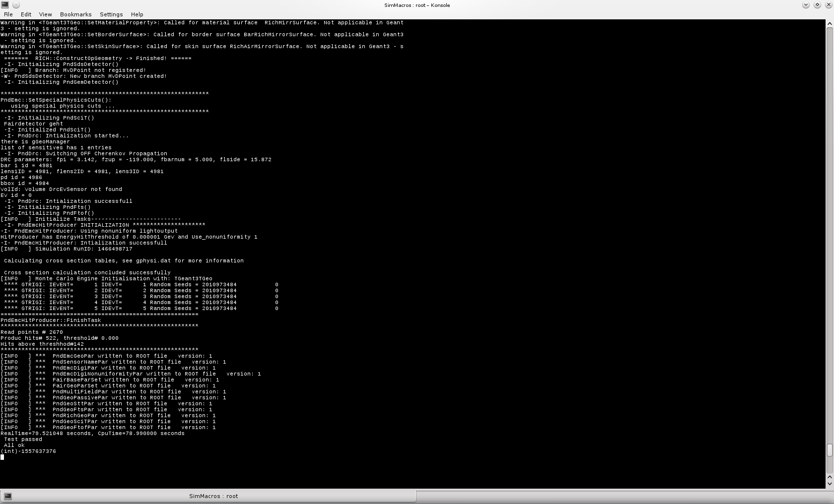Click the vertical scrollbar handle

click(x=829, y=450)
